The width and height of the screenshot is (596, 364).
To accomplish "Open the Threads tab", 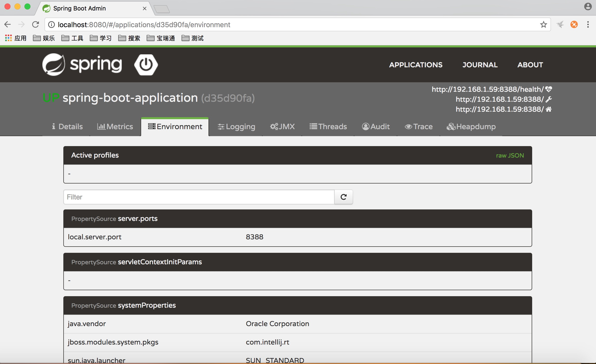I will [328, 127].
